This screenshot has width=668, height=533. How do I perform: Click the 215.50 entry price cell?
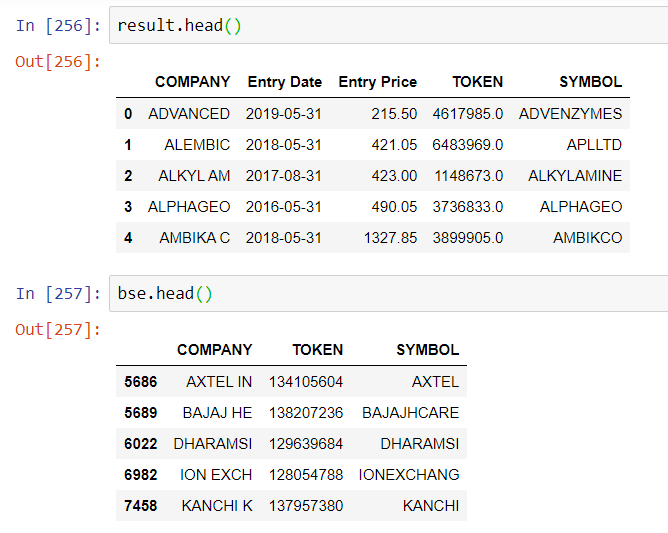point(394,114)
